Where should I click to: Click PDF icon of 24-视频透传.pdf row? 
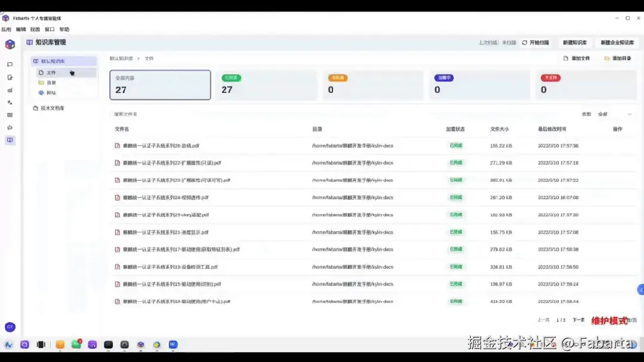[118, 197]
